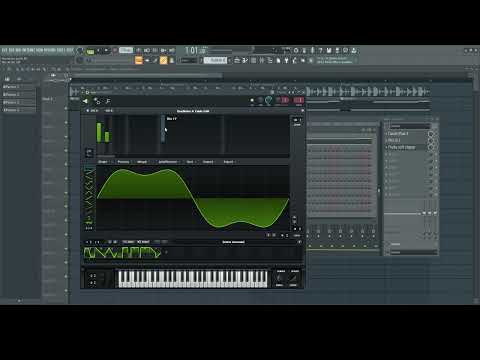This screenshot has height=360, width=480.
Task: Click a key on the plugin piano keyboard
Action: [x=193, y=279]
